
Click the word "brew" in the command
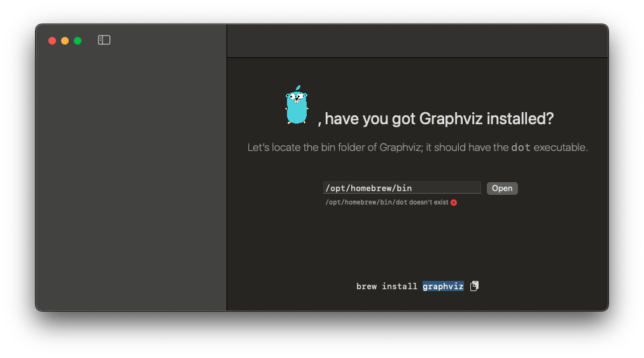pos(367,287)
